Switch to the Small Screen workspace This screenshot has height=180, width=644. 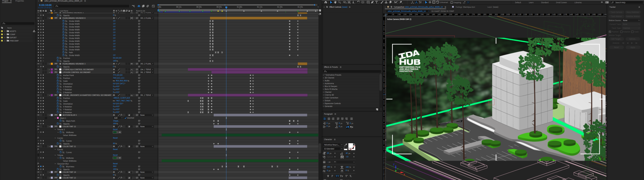pyautogui.click(x=561, y=2)
